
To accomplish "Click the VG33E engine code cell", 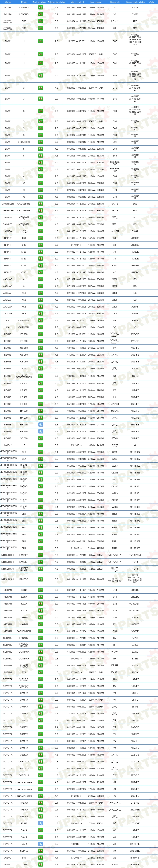I will tap(135, 631).
